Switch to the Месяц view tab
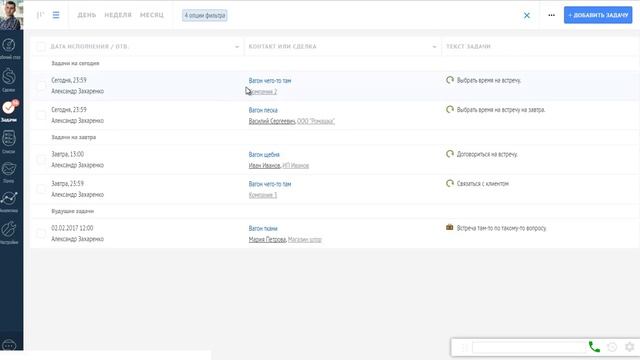Image resolution: width=640 pixels, height=360 pixels. (151, 15)
